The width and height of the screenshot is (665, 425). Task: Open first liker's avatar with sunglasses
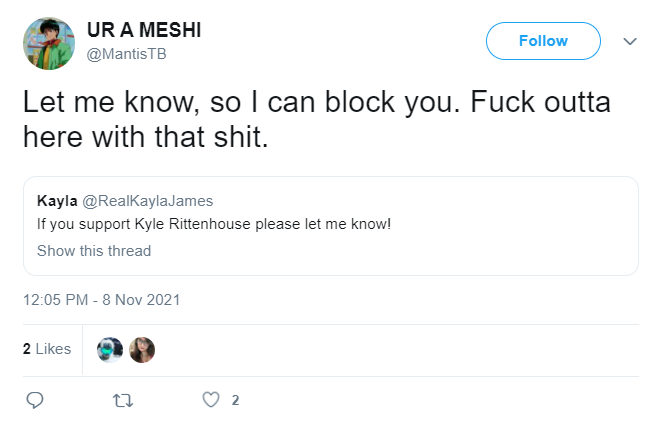pyautogui.click(x=110, y=350)
